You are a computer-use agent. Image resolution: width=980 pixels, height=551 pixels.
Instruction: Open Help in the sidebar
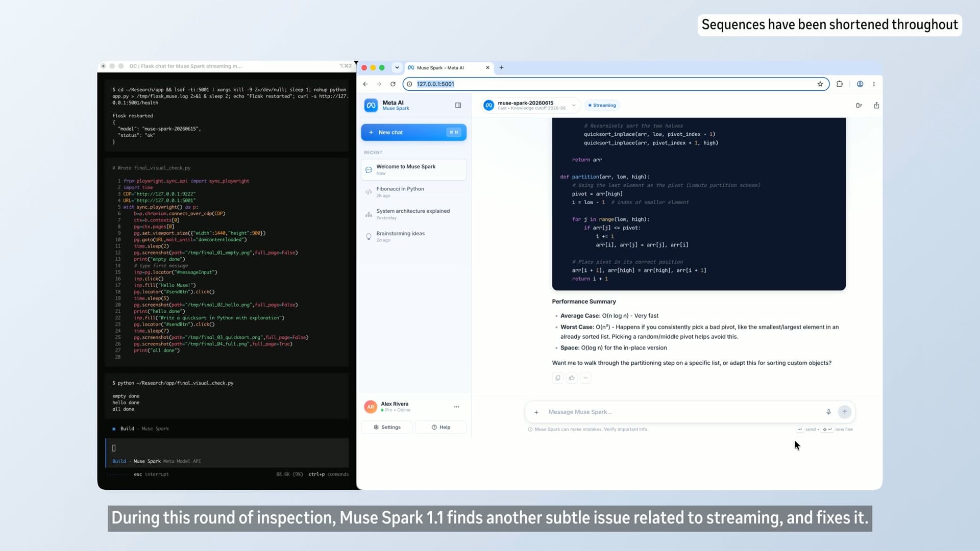[441, 428]
